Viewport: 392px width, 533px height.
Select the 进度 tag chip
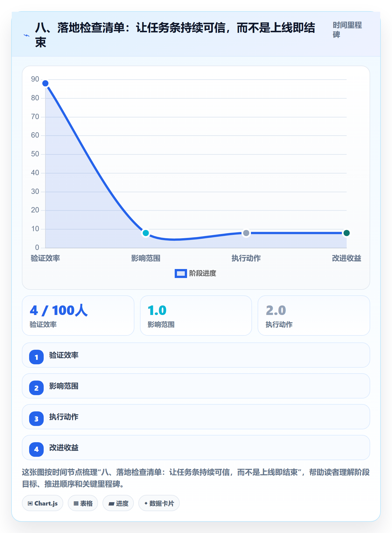(118, 503)
